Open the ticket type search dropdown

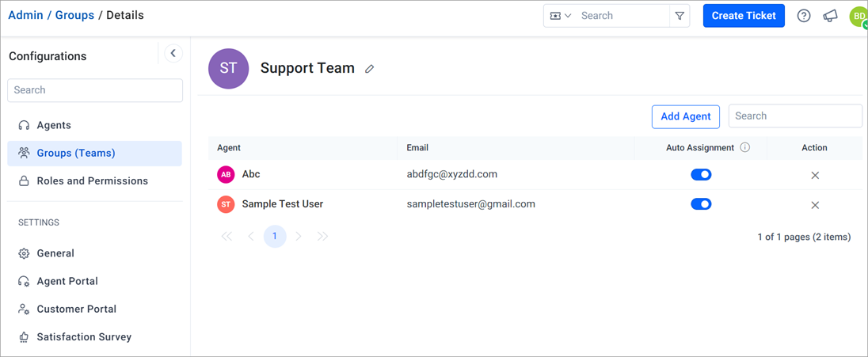(x=560, y=16)
